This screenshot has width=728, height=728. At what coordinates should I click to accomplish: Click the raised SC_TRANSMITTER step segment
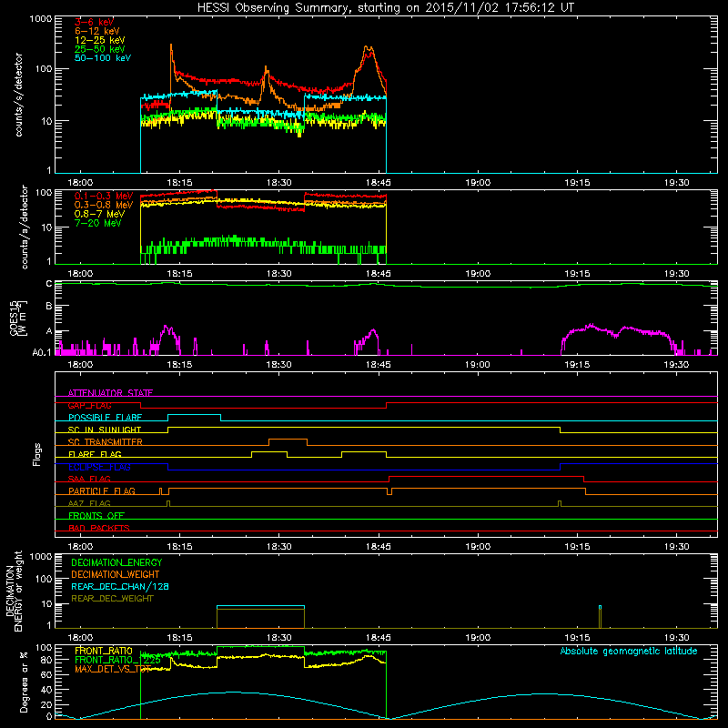pos(288,439)
